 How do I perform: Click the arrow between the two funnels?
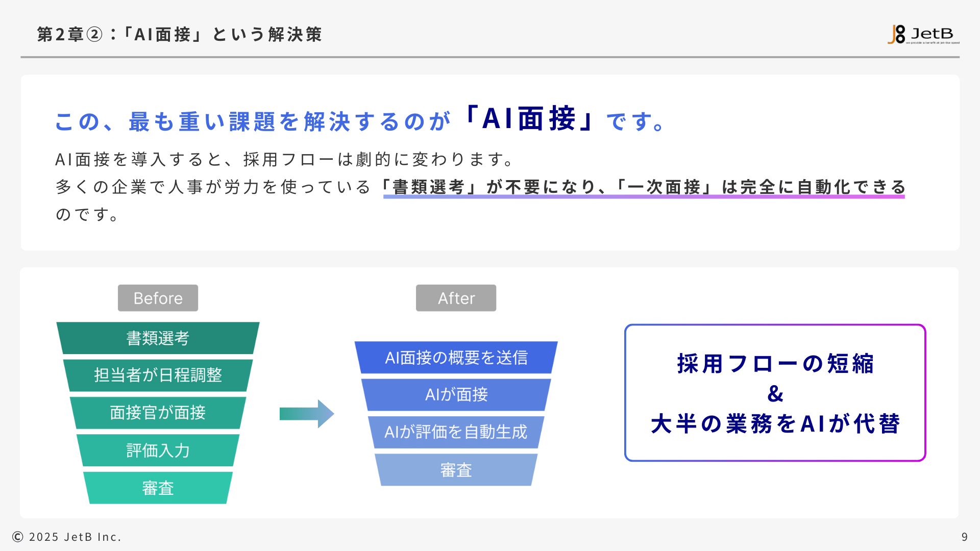[x=306, y=414]
